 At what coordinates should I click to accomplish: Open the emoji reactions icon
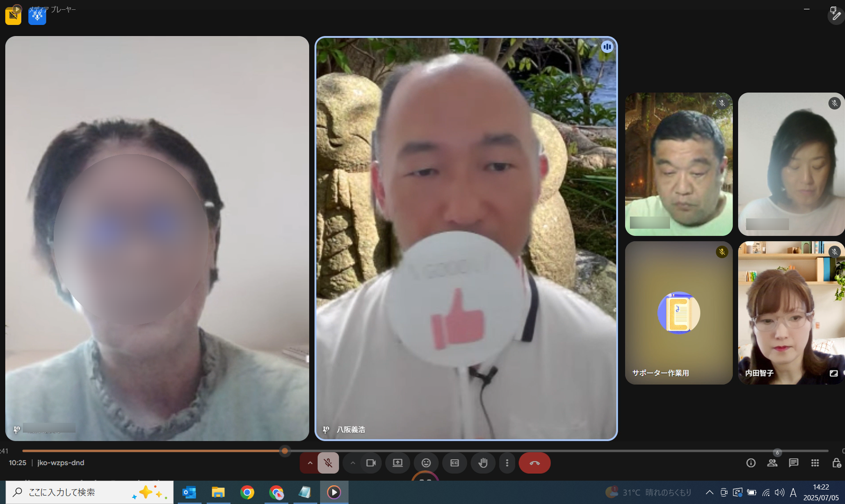(426, 463)
